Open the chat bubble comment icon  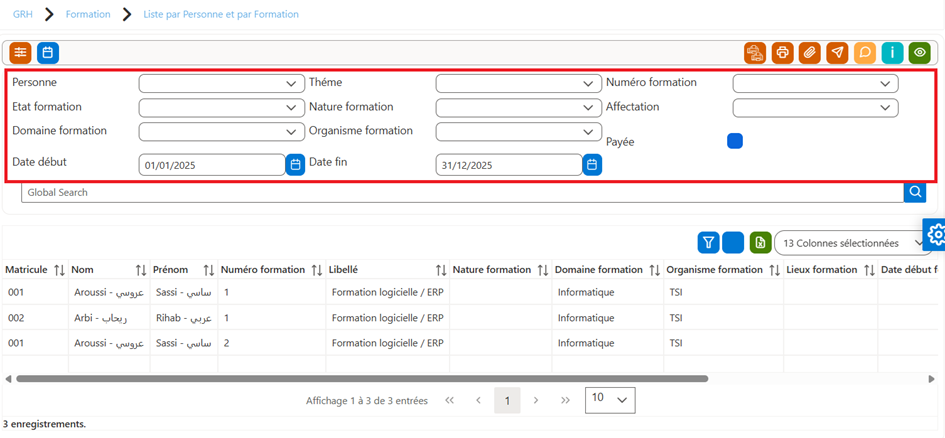865,53
